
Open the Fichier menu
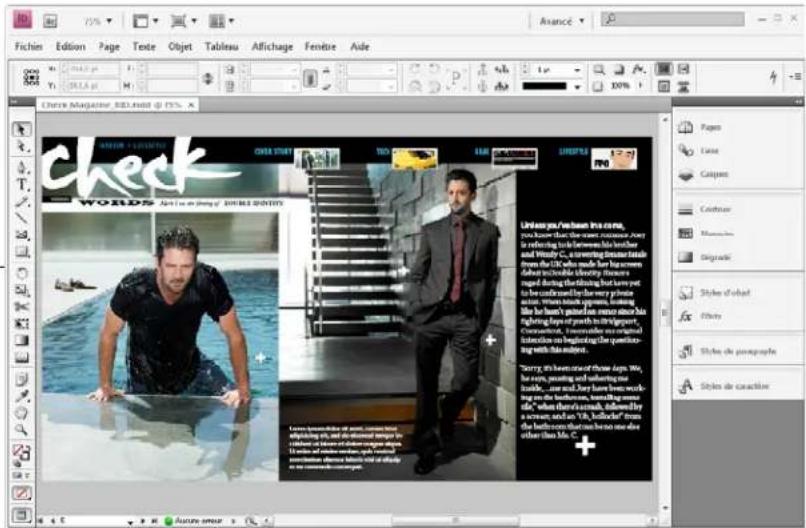click(x=29, y=46)
